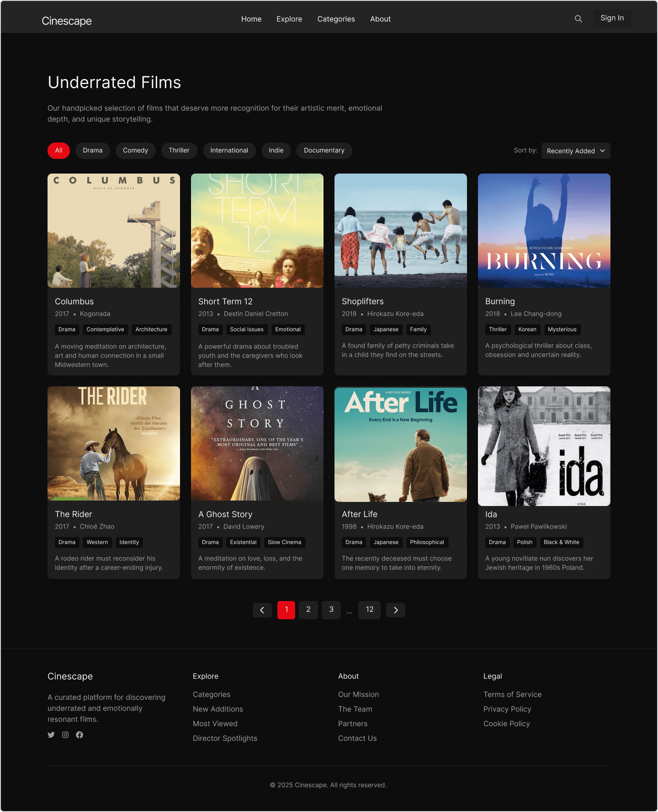
Task: Filter films by Indie chip
Action: click(276, 151)
